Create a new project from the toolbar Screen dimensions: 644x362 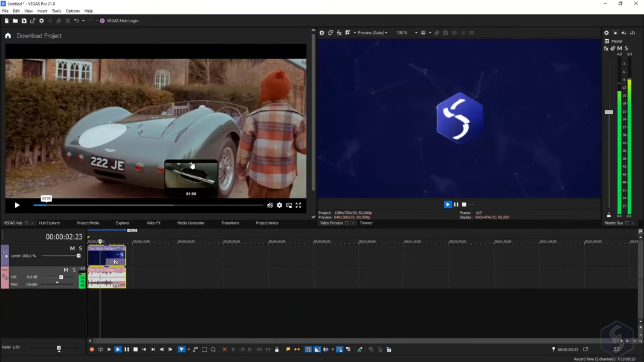(7, 21)
